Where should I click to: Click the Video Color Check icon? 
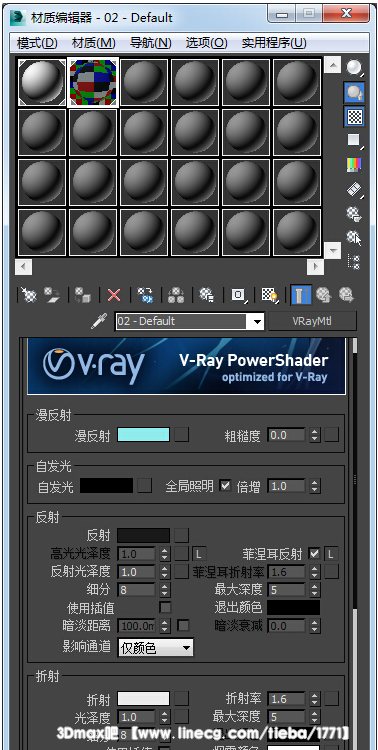pos(354,165)
